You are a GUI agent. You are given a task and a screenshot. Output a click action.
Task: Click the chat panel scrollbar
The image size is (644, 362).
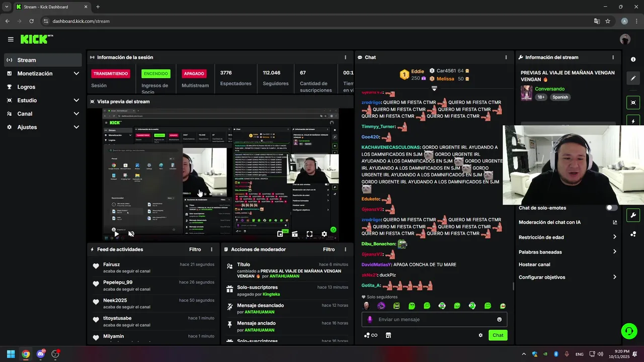coord(513,286)
